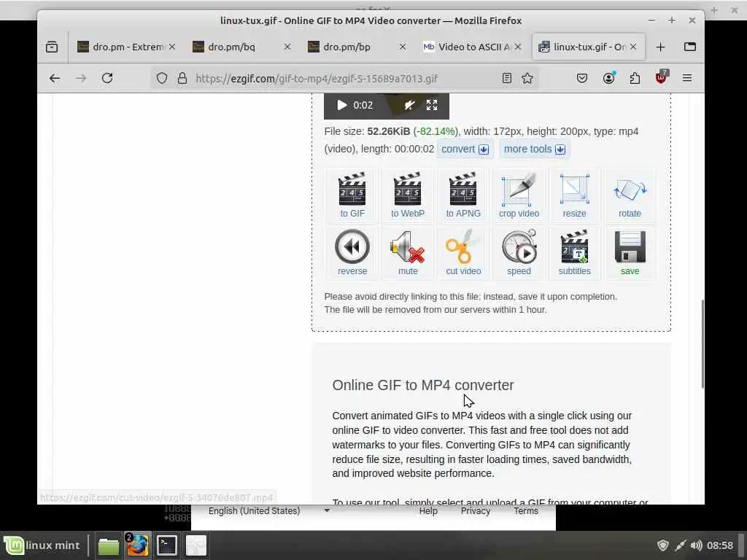Close the dro.pm/bq tab

click(287, 47)
